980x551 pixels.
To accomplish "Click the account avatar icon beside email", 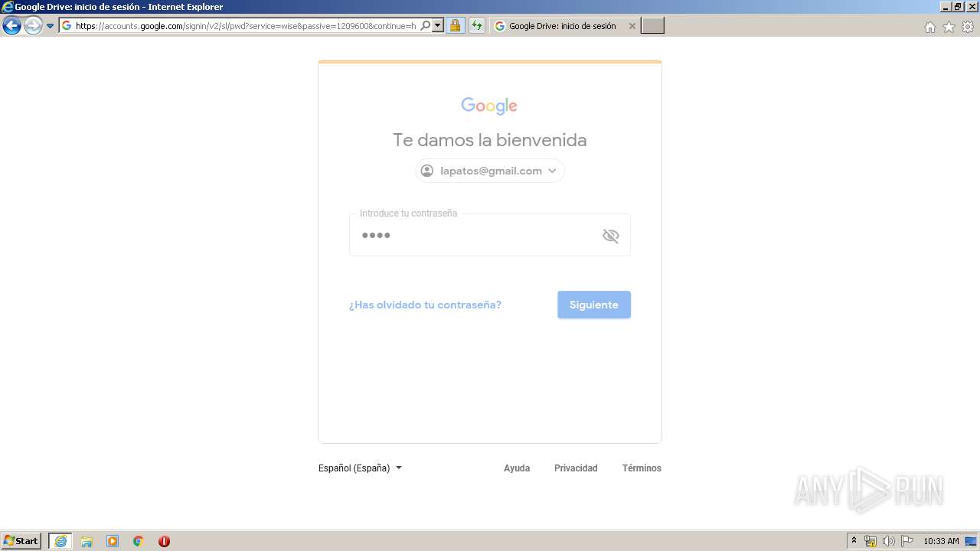I will (427, 171).
